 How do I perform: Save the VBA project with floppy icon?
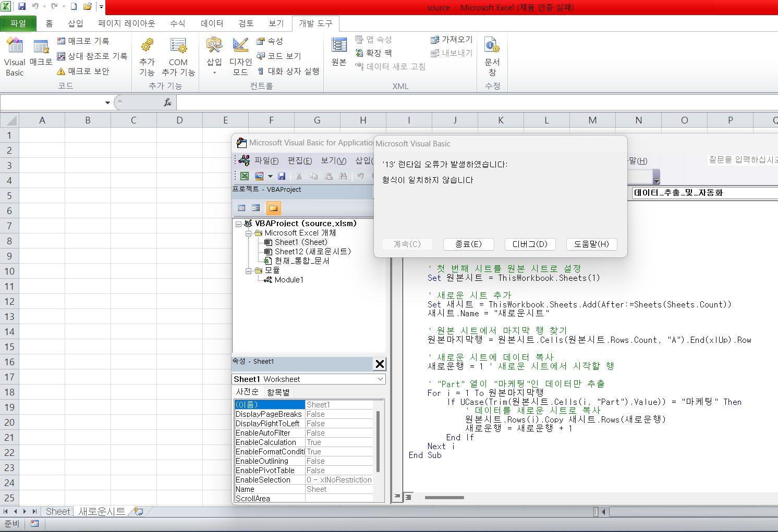[x=282, y=176]
